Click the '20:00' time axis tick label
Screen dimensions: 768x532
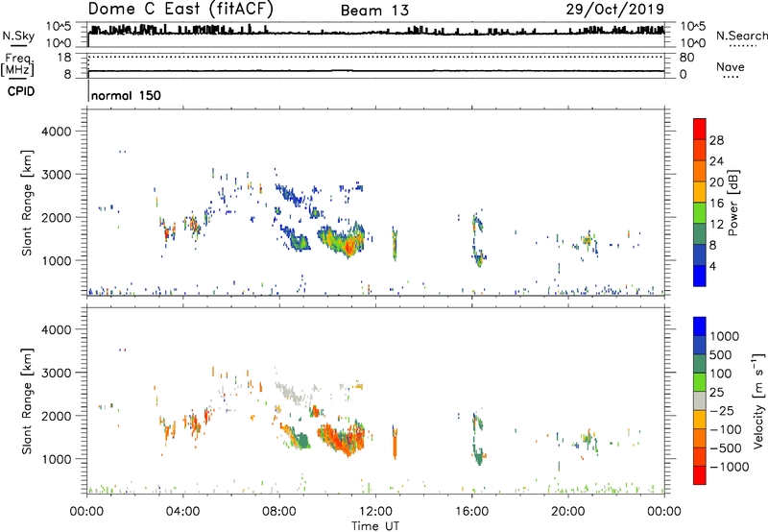567,512
